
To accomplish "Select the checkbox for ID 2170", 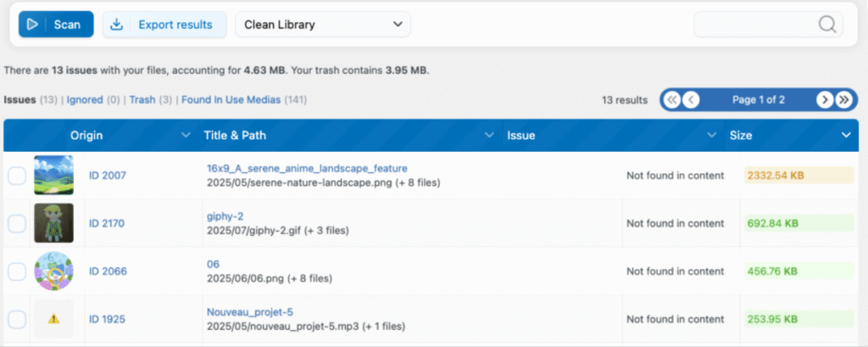I will 17,224.
